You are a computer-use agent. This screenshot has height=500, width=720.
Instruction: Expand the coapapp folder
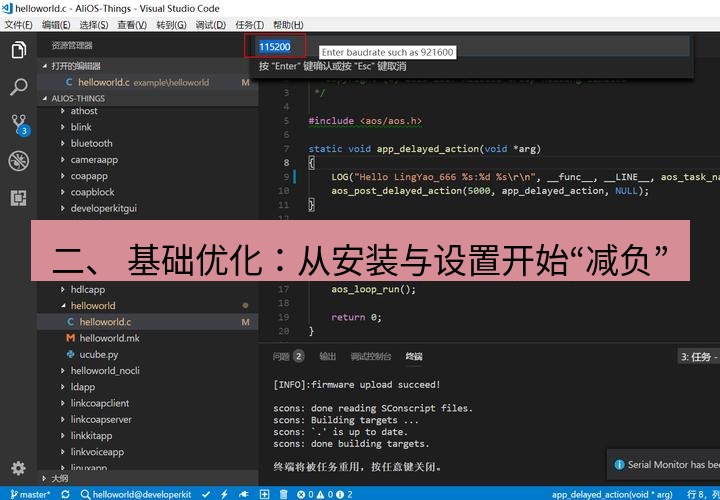click(x=62, y=176)
